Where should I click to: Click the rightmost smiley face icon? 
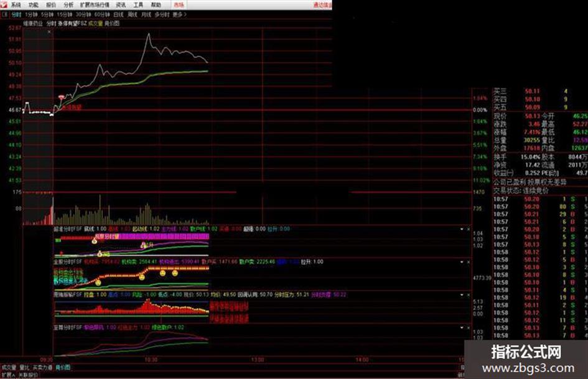[175, 273]
